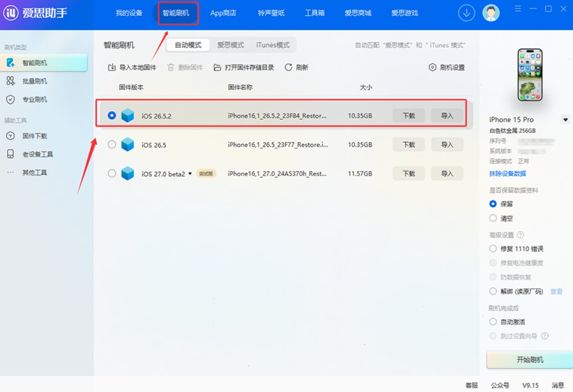Click the 开始刷机 button
This screenshot has width=573, height=392.
click(530, 360)
